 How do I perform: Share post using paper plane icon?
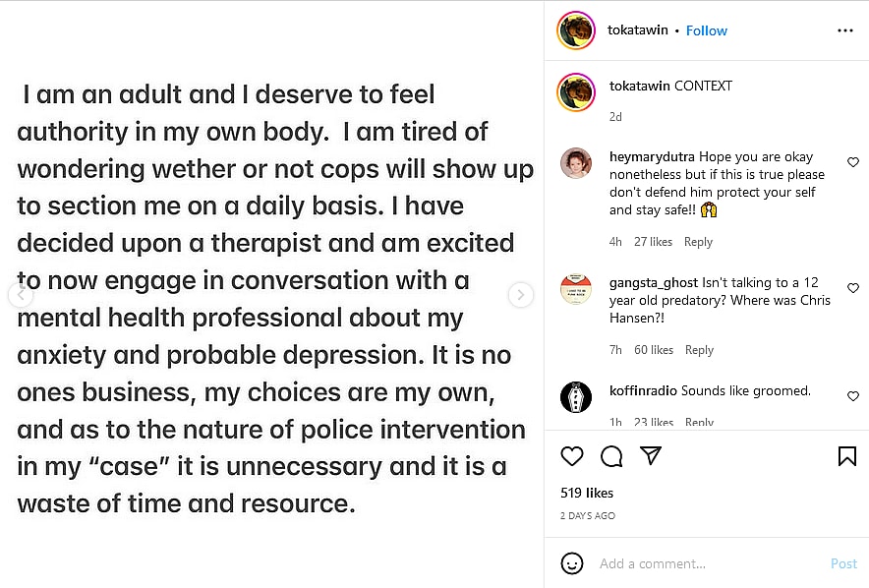[650, 456]
